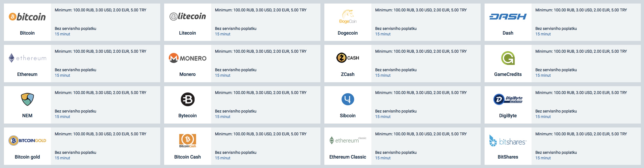Click the Bytecoin round black icon
This screenshot has width=644, height=168.
(x=188, y=99)
